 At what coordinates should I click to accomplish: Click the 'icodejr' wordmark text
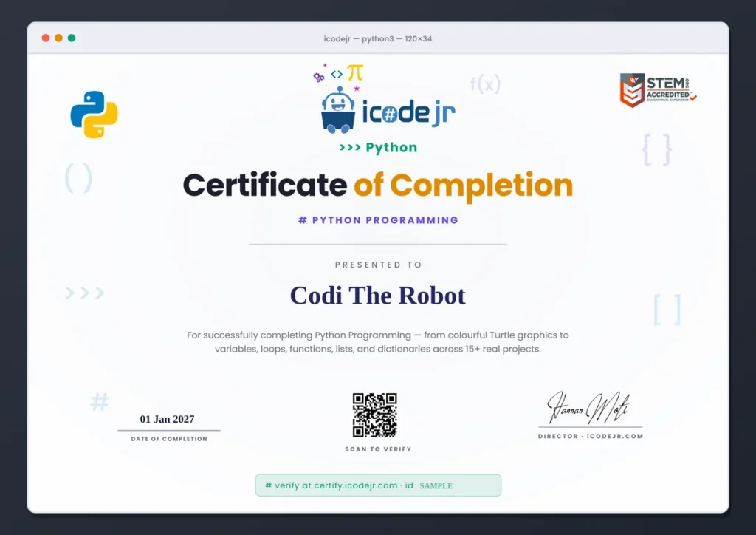pos(408,112)
